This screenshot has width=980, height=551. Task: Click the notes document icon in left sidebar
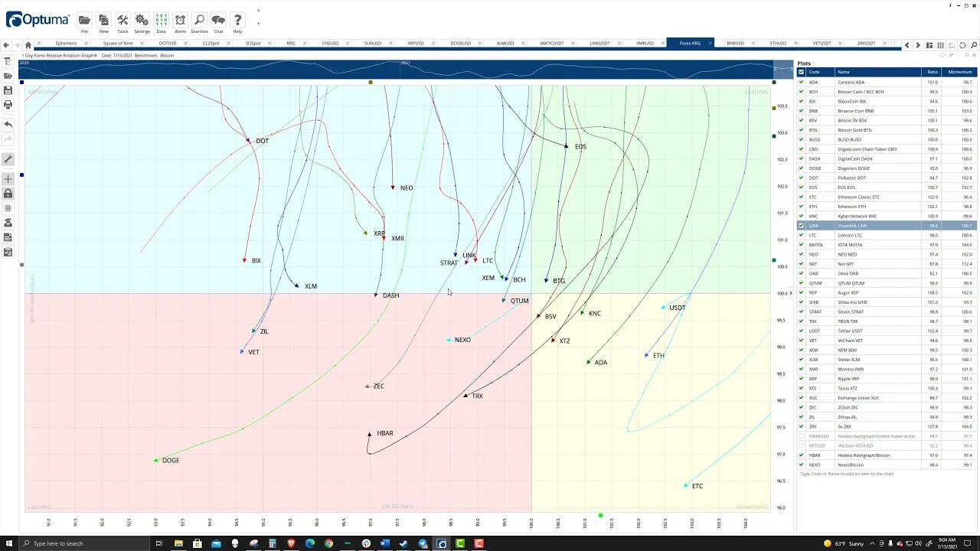pos(8,237)
